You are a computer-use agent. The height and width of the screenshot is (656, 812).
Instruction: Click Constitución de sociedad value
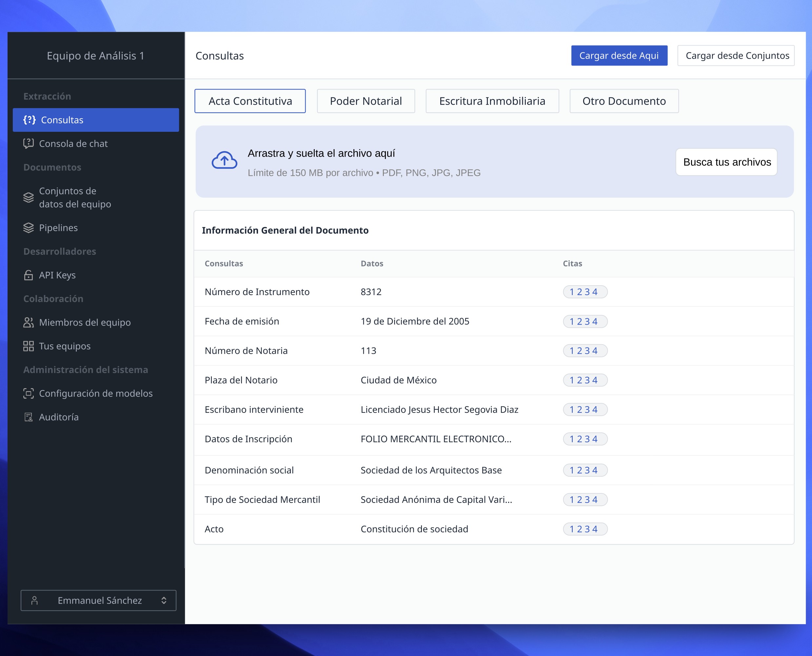pyautogui.click(x=414, y=529)
